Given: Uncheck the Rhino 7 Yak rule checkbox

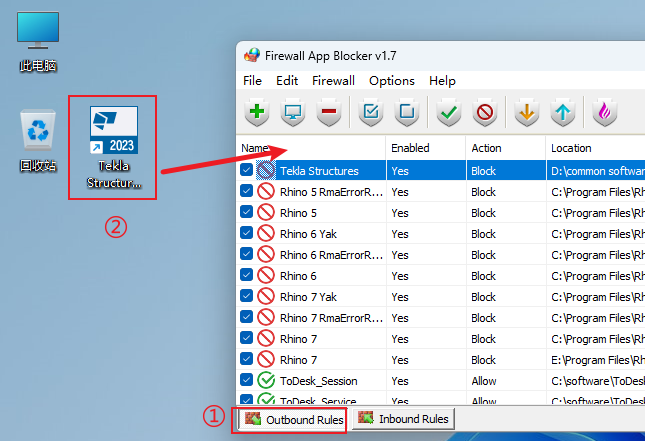Looking at the screenshot, I should click(x=246, y=295).
